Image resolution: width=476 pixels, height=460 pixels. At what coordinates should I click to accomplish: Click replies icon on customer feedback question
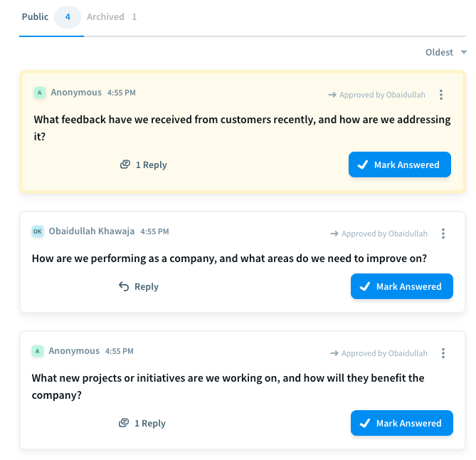click(x=125, y=164)
